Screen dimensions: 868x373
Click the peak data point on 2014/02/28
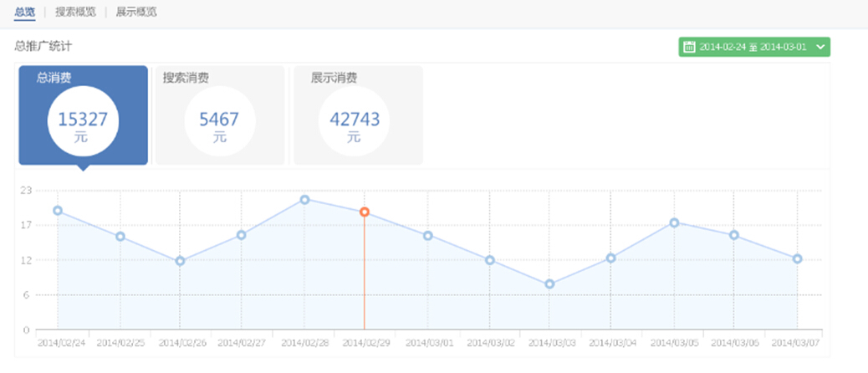click(304, 200)
